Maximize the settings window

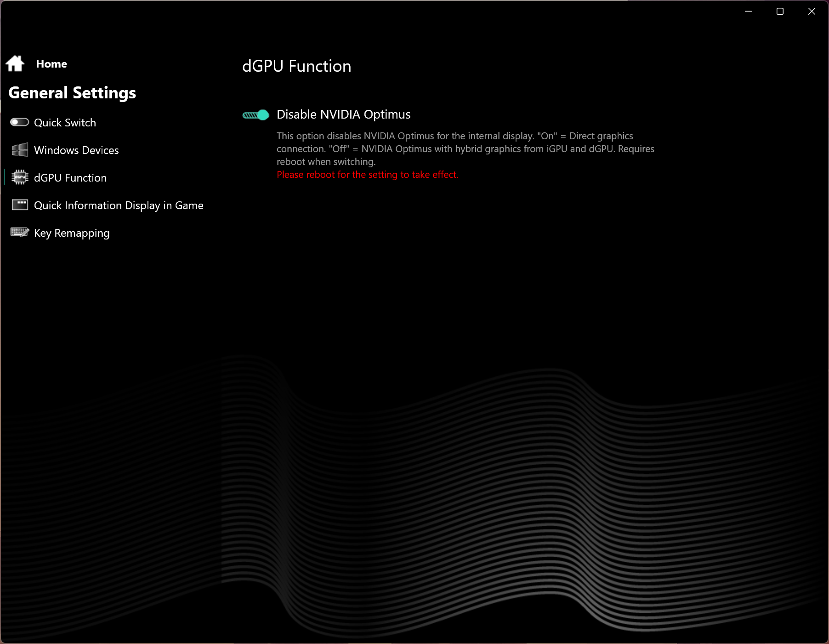coord(780,11)
